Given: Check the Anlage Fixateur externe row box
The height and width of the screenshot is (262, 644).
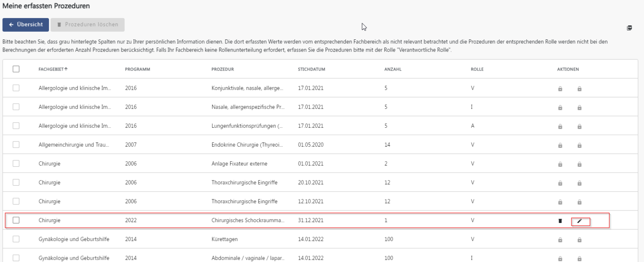Looking at the screenshot, I should [16, 163].
